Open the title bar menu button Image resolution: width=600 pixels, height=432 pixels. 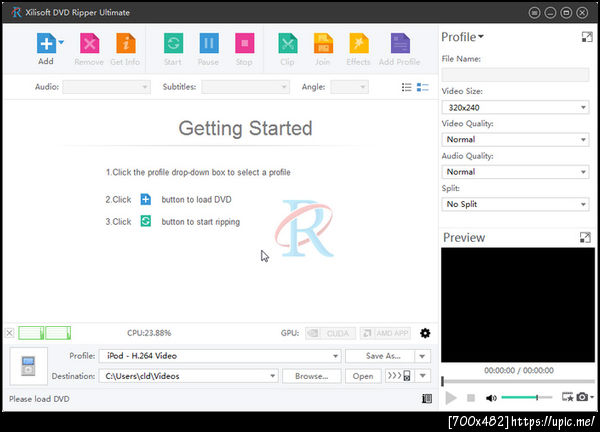coord(535,13)
